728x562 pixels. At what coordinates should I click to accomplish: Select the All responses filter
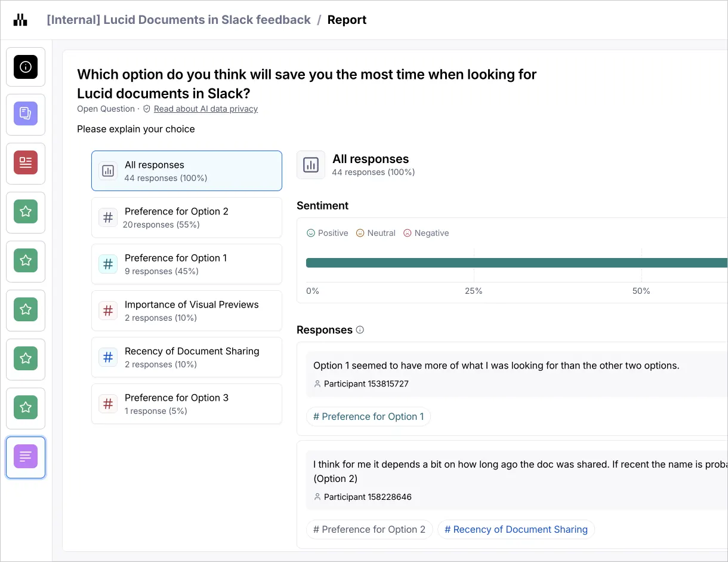187,171
